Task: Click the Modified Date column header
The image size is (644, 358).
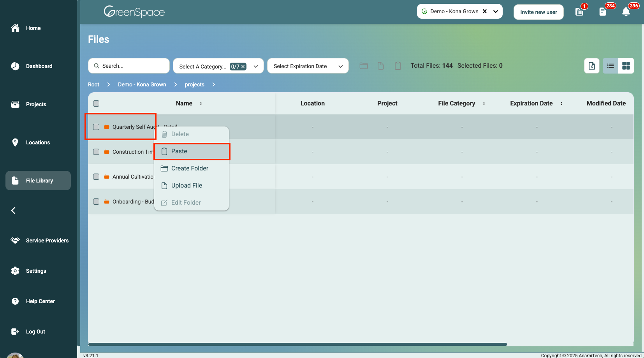Action: (x=606, y=104)
